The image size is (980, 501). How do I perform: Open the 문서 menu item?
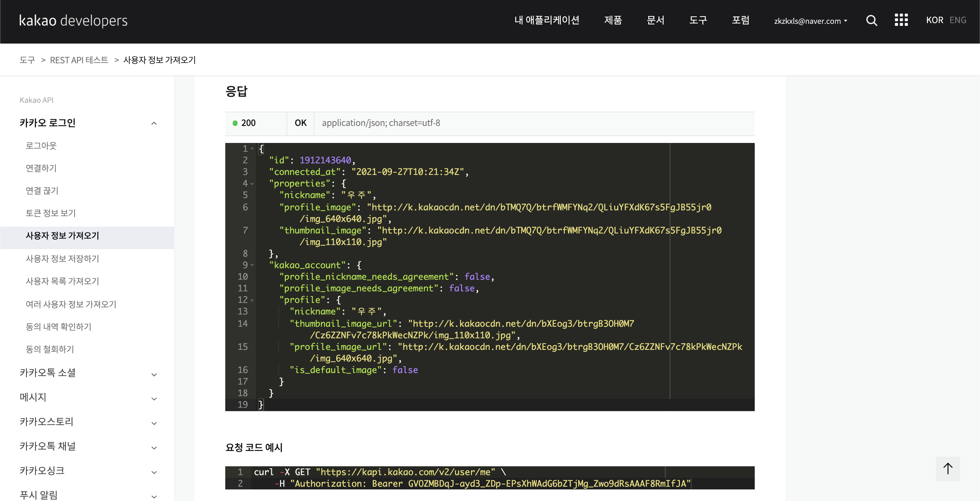[x=655, y=20]
